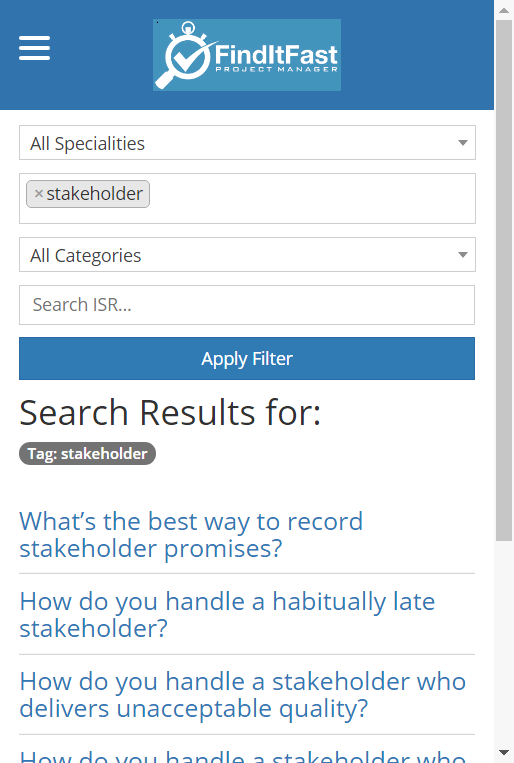
Task: Click the scrollbar up arrow
Action: pos(504,10)
